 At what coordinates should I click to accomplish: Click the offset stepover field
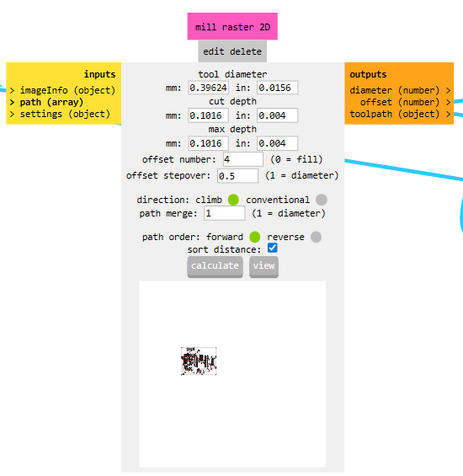point(237,176)
